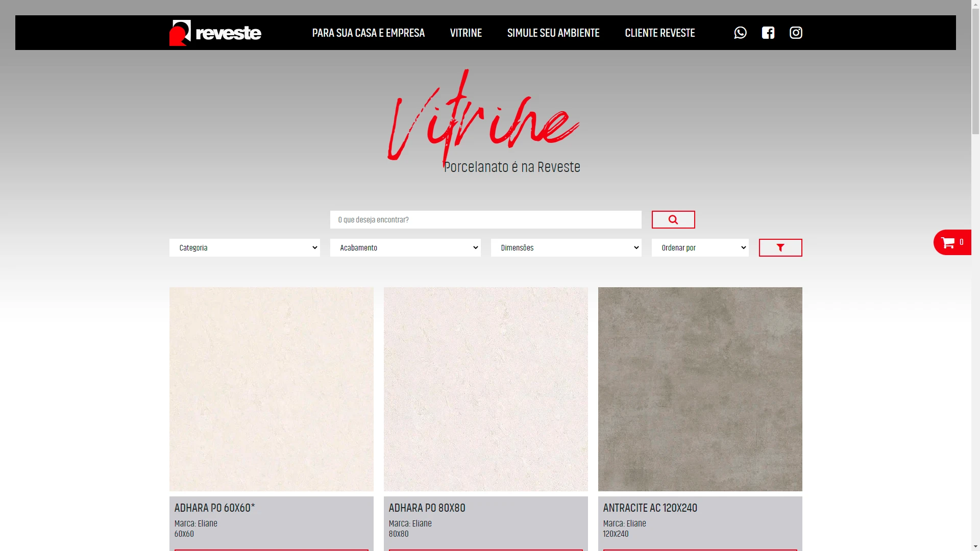Image resolution: width=980 pixels, height=551 pixels.
Task: Open the Adhara PO 60X60 tile image
Action: (x=272, y=389)
